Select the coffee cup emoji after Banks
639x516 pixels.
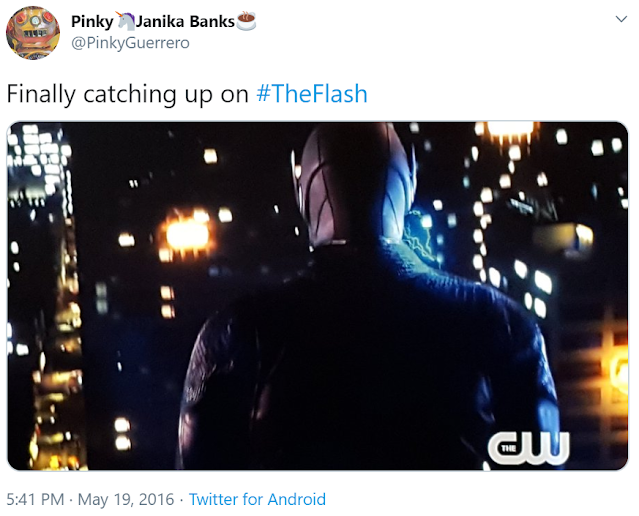pyautogui.click(x=247, y=21)
